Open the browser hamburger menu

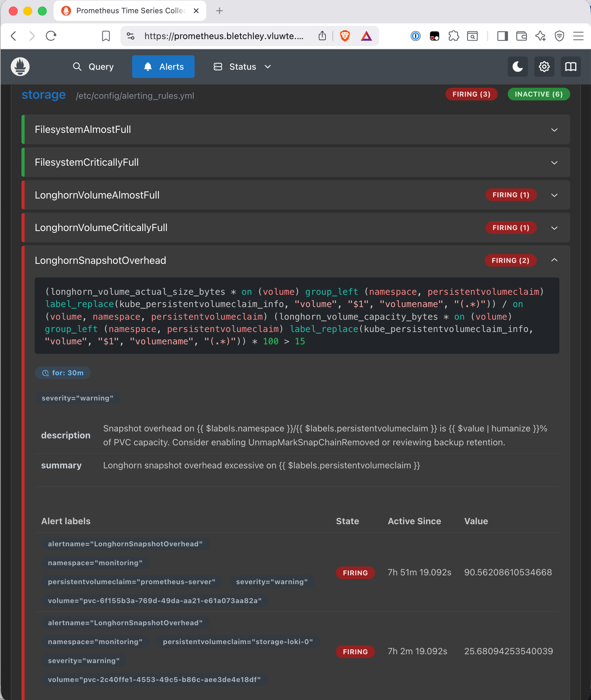point(578,36)
